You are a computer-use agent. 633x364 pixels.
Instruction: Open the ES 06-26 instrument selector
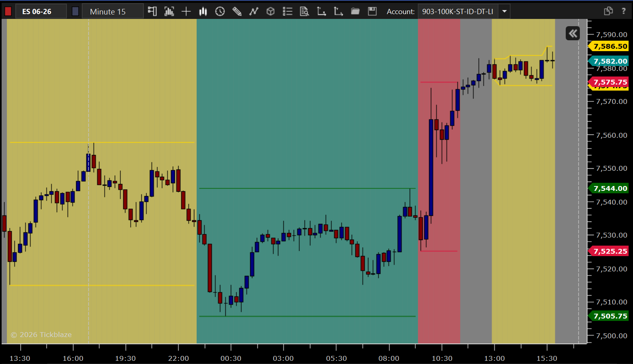(41, 11)
